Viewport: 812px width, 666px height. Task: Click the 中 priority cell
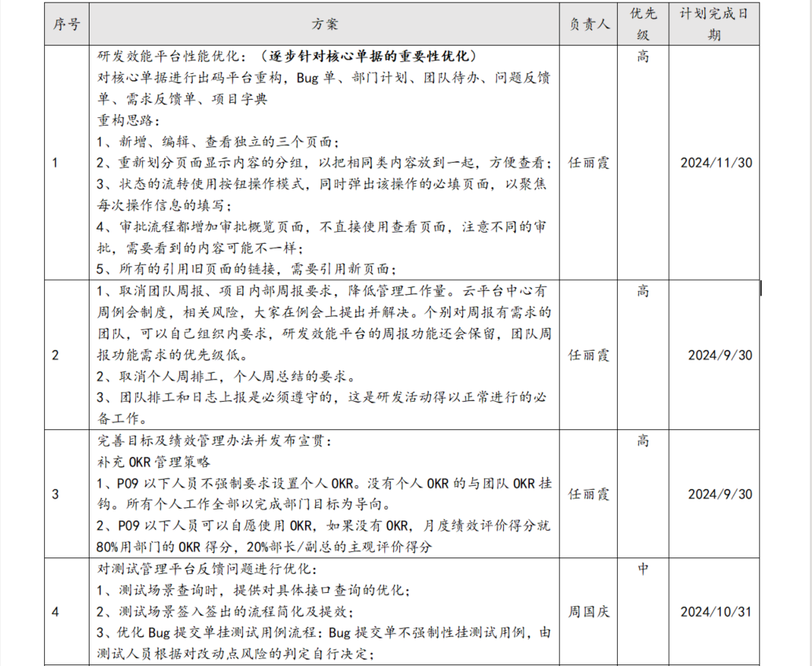(642, 568)
